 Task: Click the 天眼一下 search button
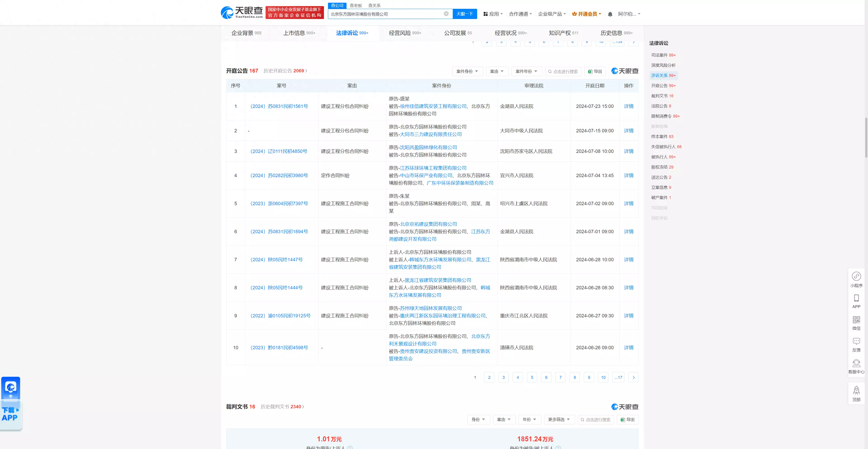coord(464,14)
